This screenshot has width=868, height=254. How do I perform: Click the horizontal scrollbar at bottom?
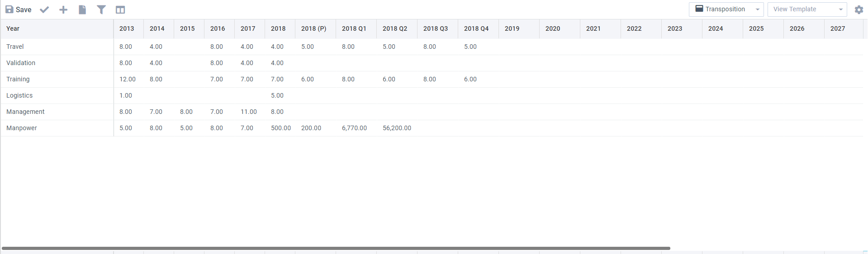pos(336,248)
